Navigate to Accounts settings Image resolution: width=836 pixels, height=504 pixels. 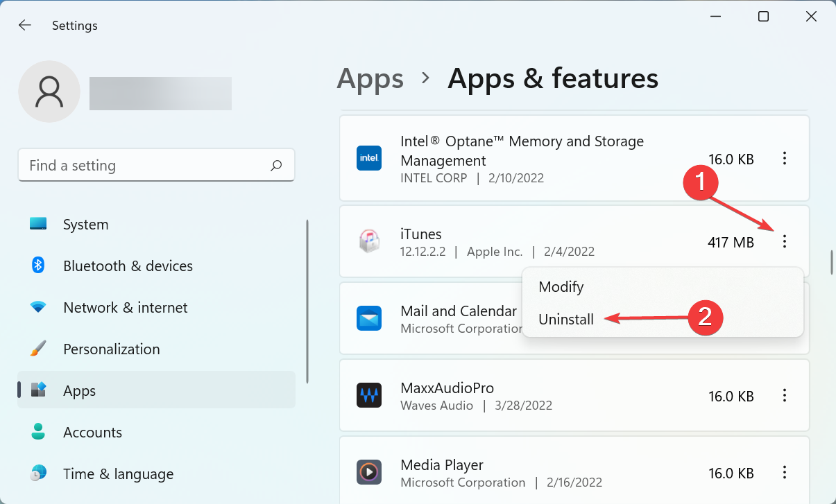92,432
